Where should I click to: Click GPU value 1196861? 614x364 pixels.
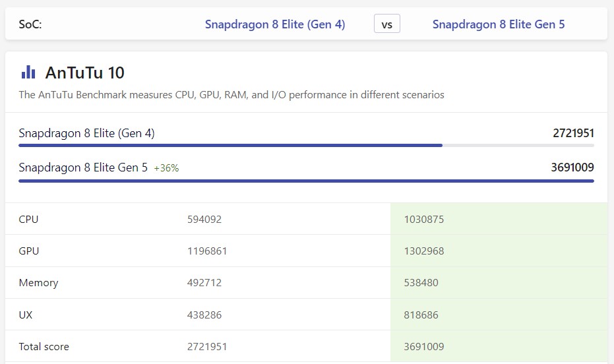[x=207, y=251]
